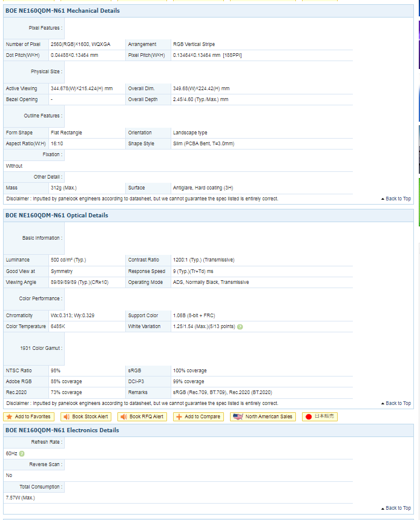Select the Reverse Scan value No
This screenshot has width=420, height=520.
point(9,476)
